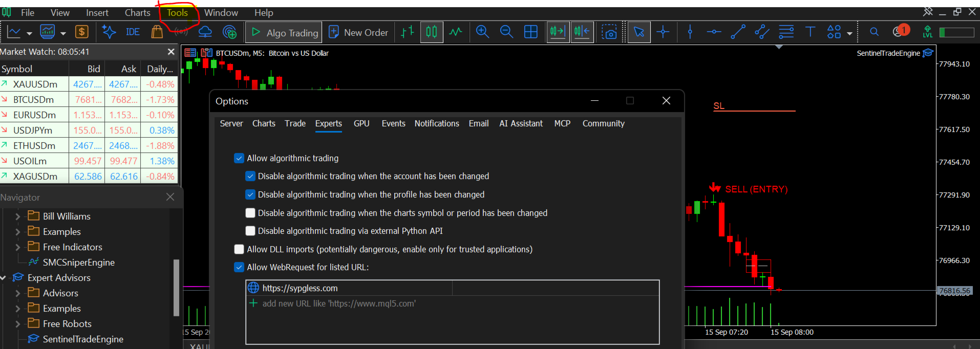Toggle Allow algorithmic trading checkbox

pos(239,158)
